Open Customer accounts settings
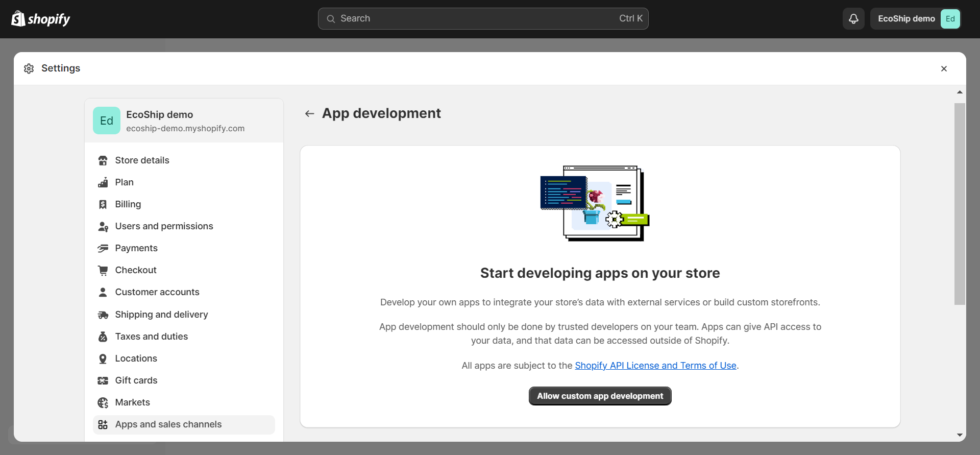This screenshot has width=980, height=455. (x=157, y=292)
